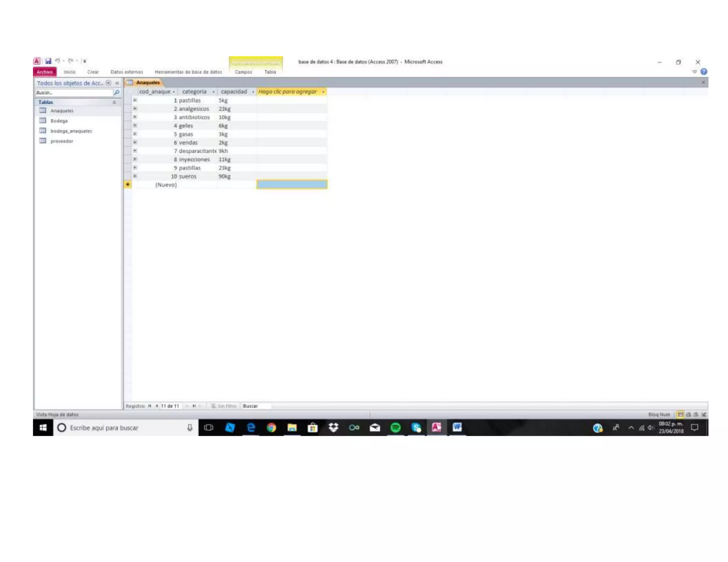Switch to design view icon in status bar

(x=703, y=414)
